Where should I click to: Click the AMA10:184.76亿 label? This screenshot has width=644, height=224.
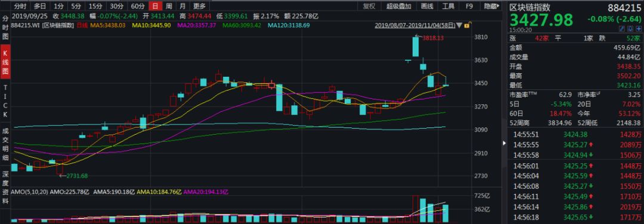(x=159, y=192)
